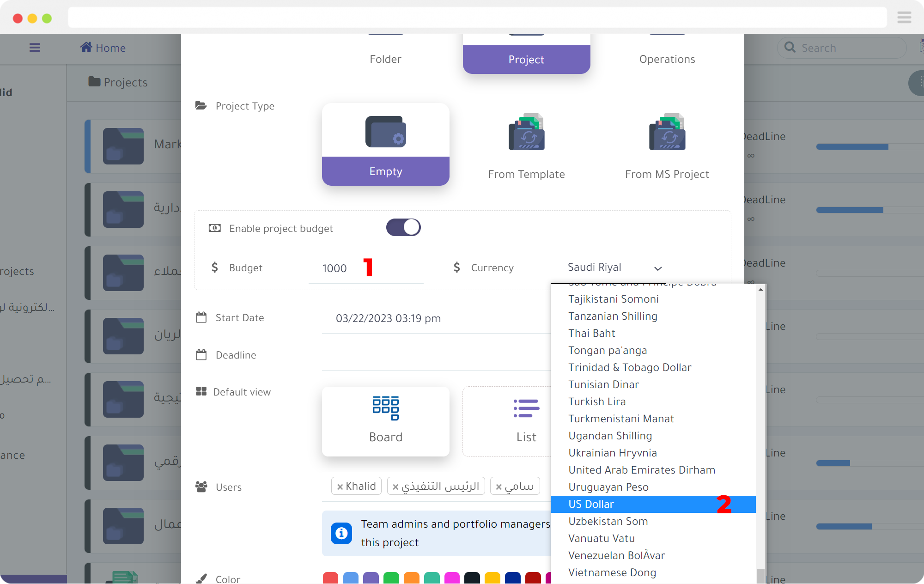
Task: Choose Tajikistani Somoni currency
Action: point(653,299)
